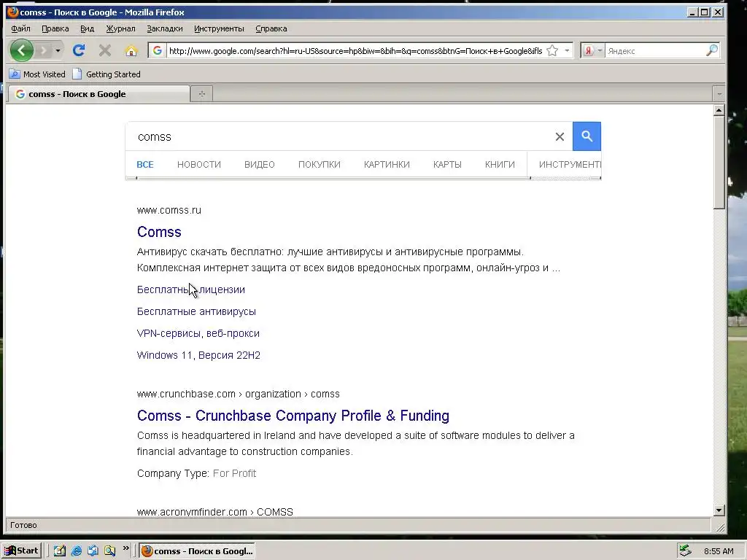The width and height of the screenshot is (747, 560).
Task: Expand the Quick Launch overflow chevron
Action: tap(125, 548)
